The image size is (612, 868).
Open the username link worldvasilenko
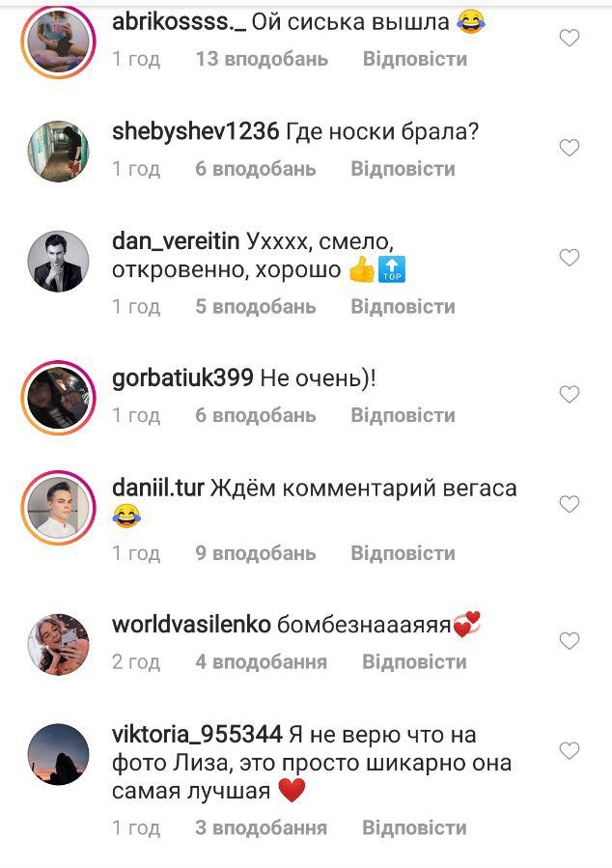point(191,625)
